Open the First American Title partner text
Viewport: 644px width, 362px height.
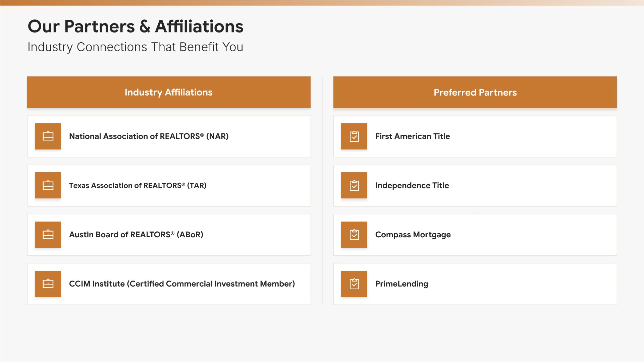pyautogui.click(x=413, y=136)
